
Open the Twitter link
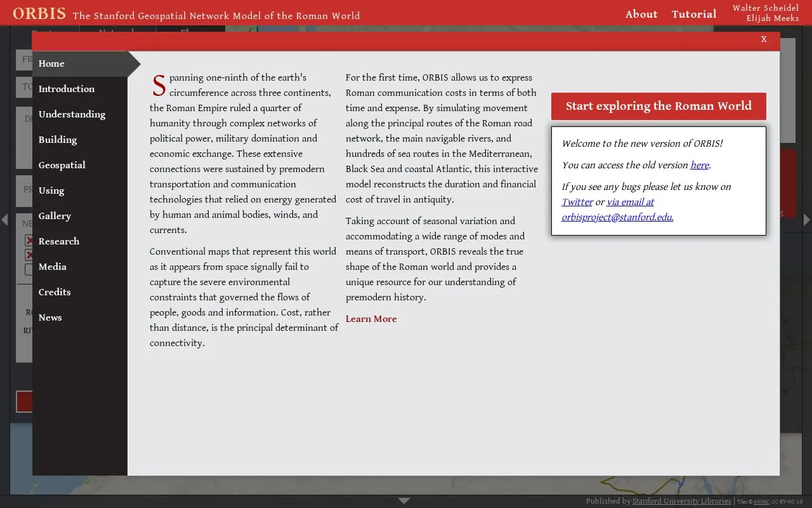pos(577,202)
